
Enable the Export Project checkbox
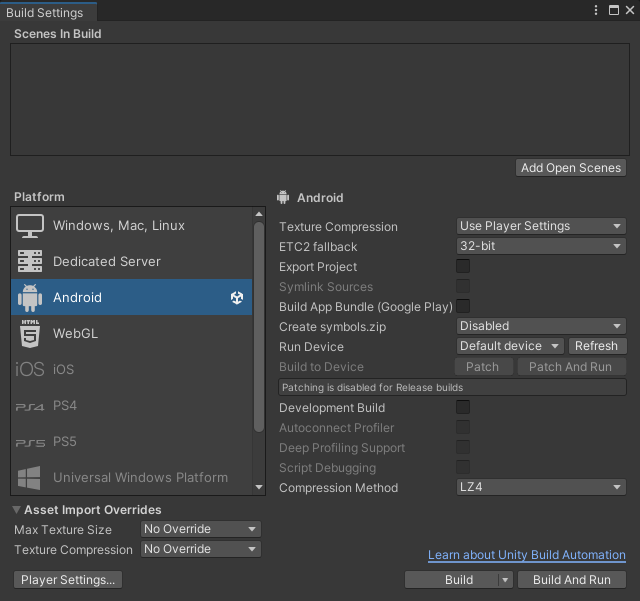[463, 266]
